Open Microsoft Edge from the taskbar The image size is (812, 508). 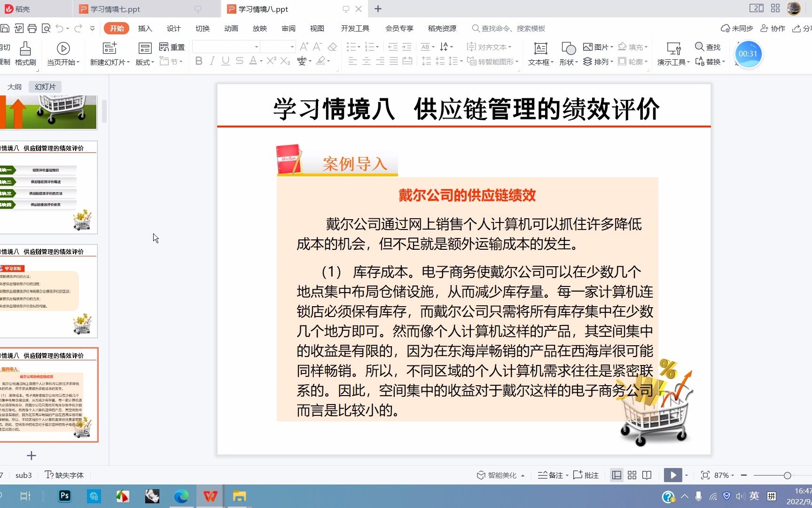click(181, 496)
